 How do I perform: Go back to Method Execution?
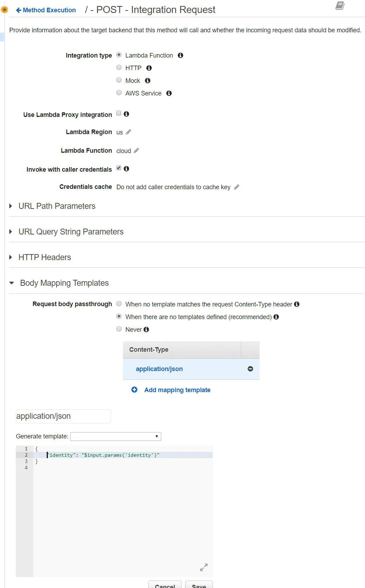(x=46, y=10)
